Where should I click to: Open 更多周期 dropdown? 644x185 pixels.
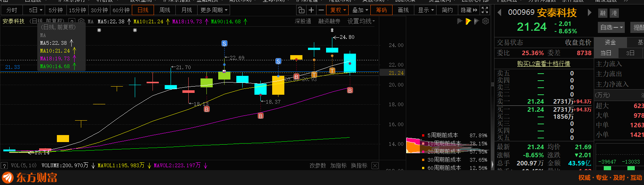pos(214,10)
